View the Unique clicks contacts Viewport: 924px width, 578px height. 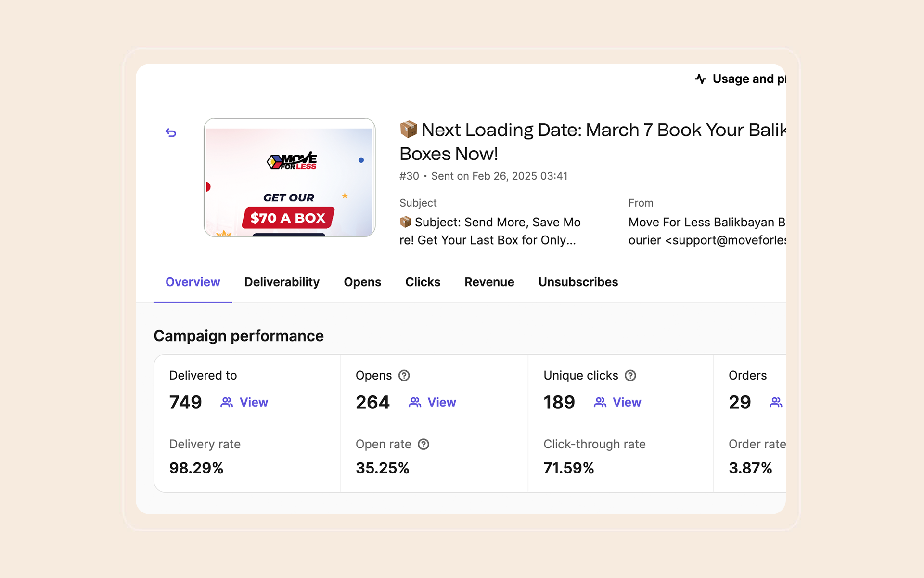pos(627,402)
